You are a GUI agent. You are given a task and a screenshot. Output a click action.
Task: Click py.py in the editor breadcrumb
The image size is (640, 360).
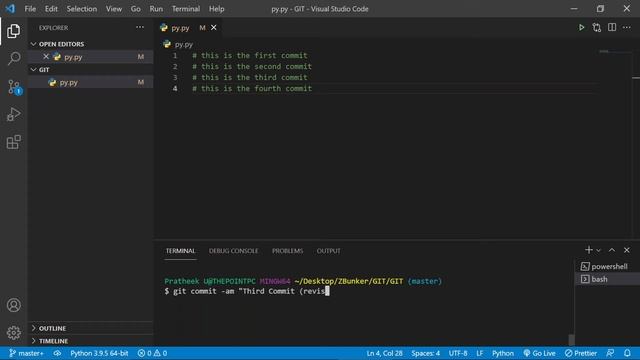[x=183, y=44]
